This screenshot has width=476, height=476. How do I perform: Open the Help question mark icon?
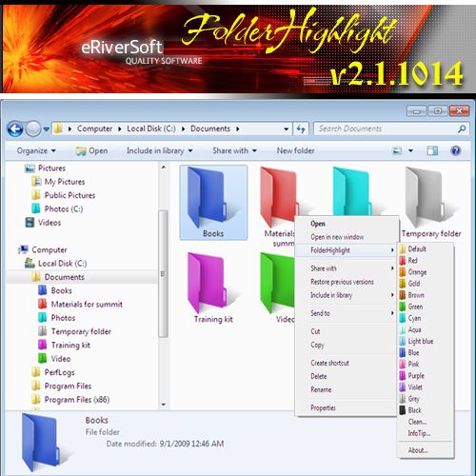point(455,150)
